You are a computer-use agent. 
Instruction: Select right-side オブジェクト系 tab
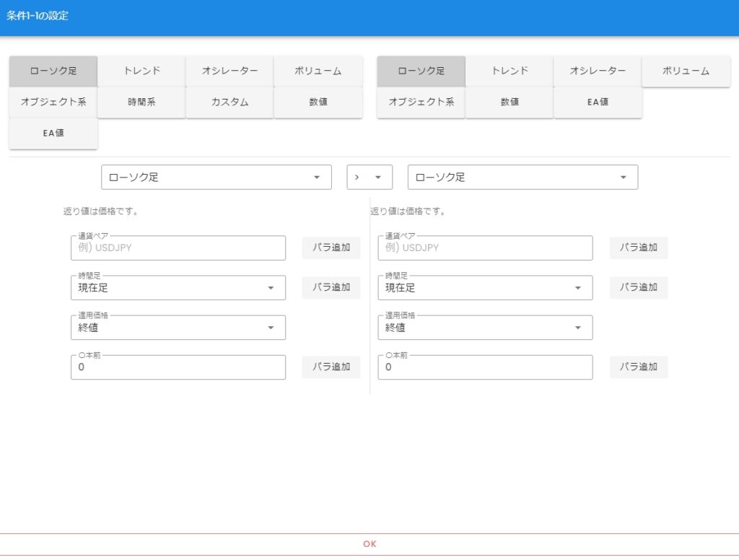421,102
